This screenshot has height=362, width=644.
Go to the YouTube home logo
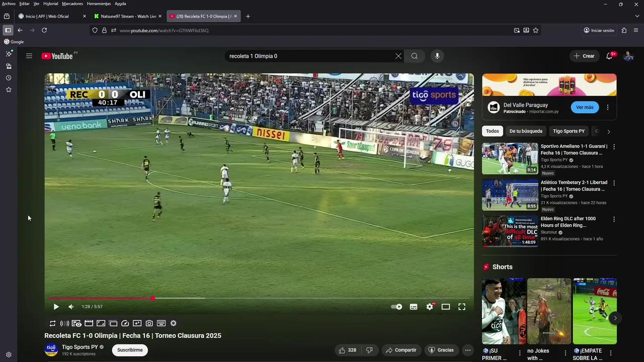(x=57, y=56)
